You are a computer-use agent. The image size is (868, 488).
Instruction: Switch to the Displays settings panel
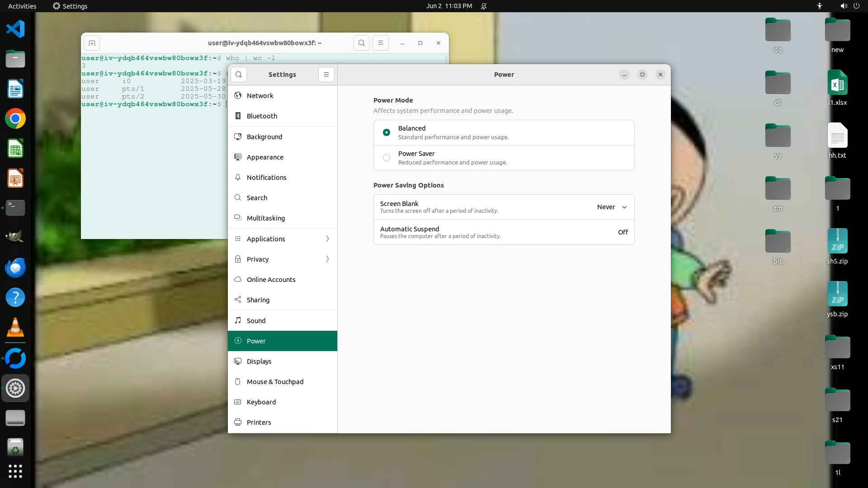point(259,361)
